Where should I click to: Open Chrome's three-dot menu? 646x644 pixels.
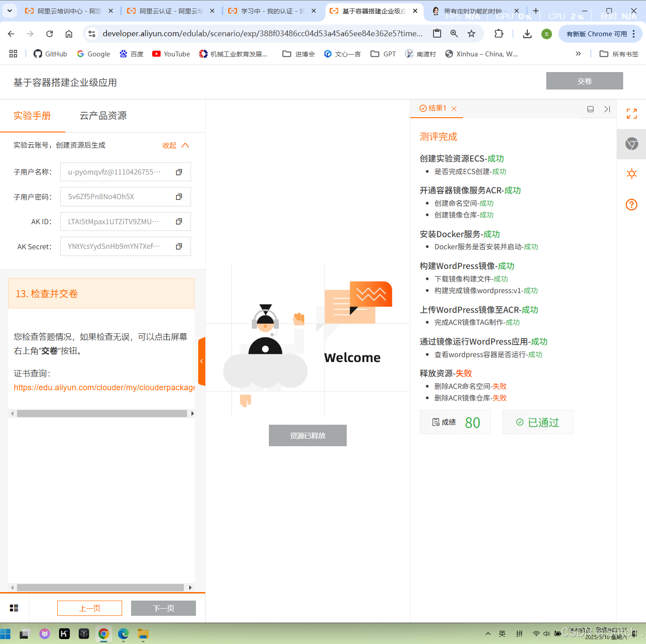[x=634, y=34]
